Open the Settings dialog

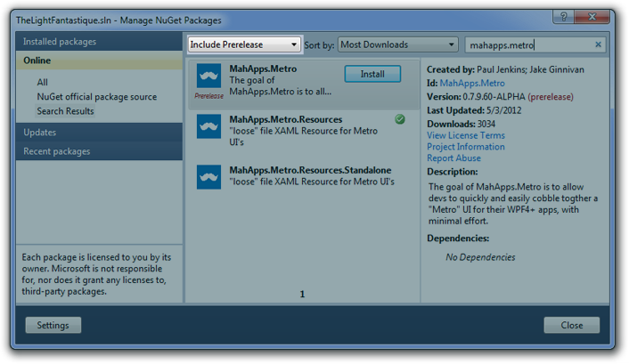[x=53, y=326]
